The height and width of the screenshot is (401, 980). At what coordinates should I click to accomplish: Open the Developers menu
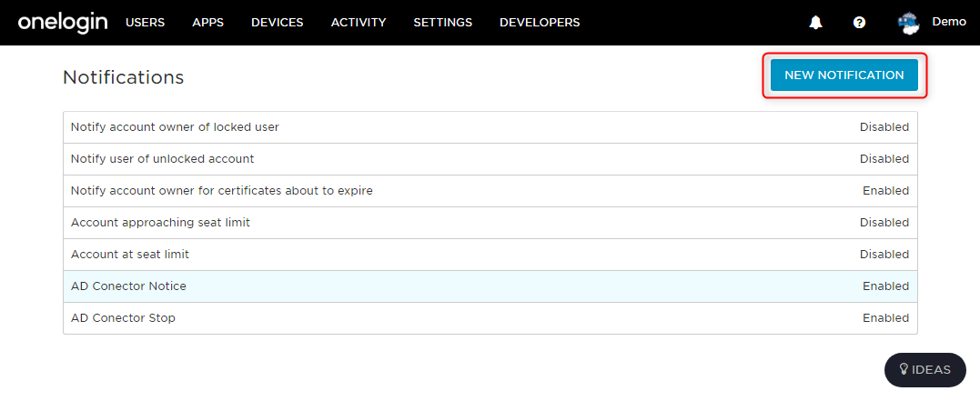pyautogui.click(x=540, y=23)
